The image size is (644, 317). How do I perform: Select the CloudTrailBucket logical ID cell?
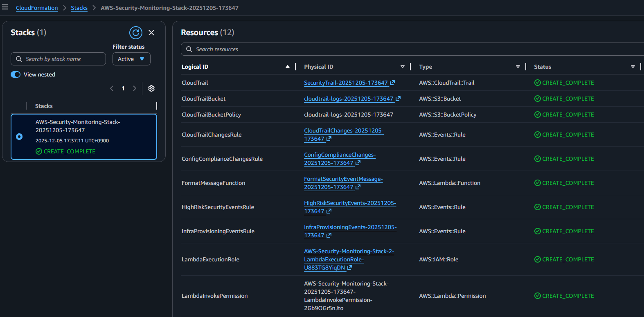203,99
